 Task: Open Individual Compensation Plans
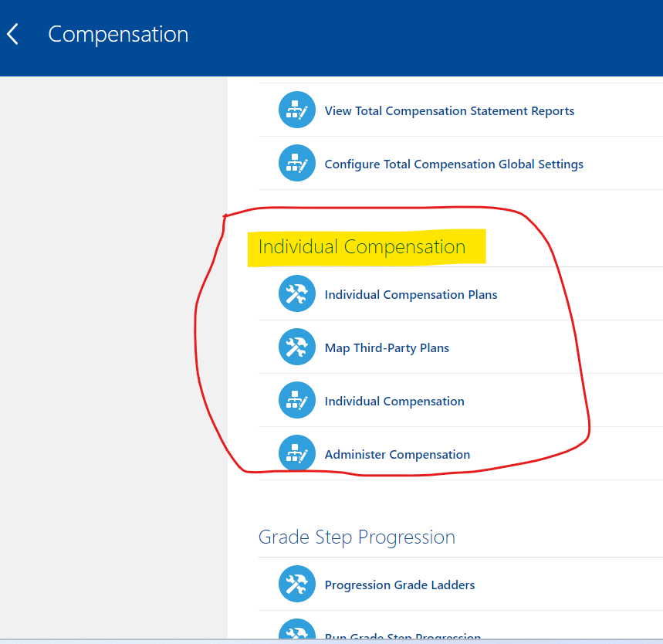coord(411,294)
